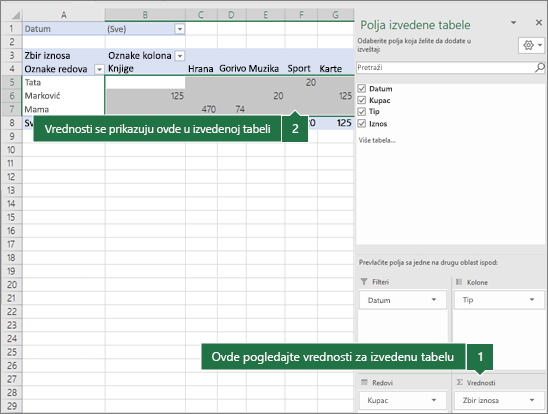Open the task pane options arrow
Screen dimensions: 548x414
tap(513, 23)
